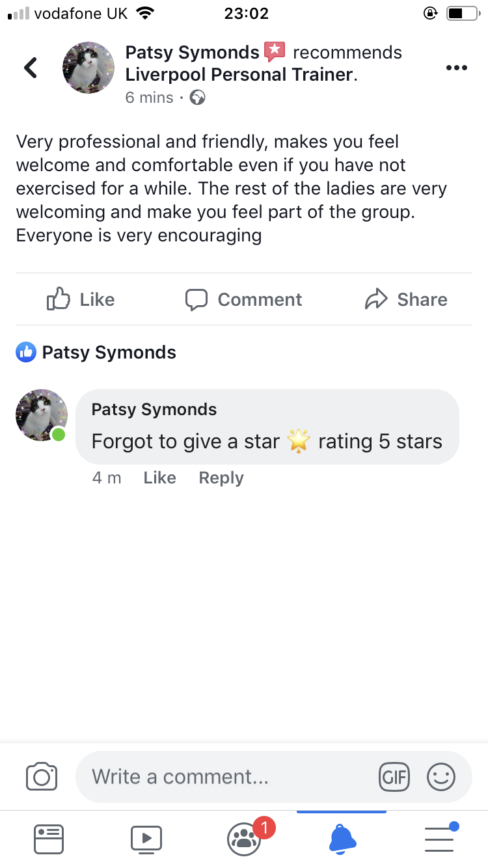Switch to the Watch video tab
This screenshot has height=868, width=488.
pyautogui.click(x=146, y=839)
